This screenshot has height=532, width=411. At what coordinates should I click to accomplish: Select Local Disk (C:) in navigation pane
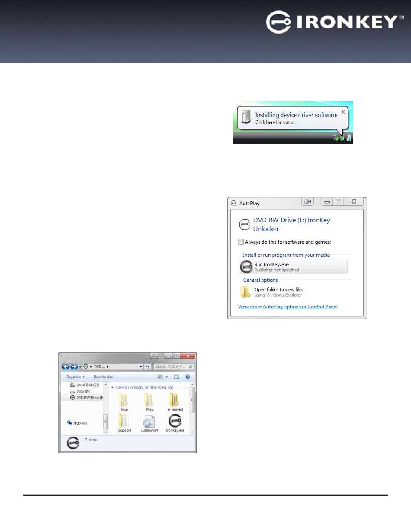tap(84, 385)
